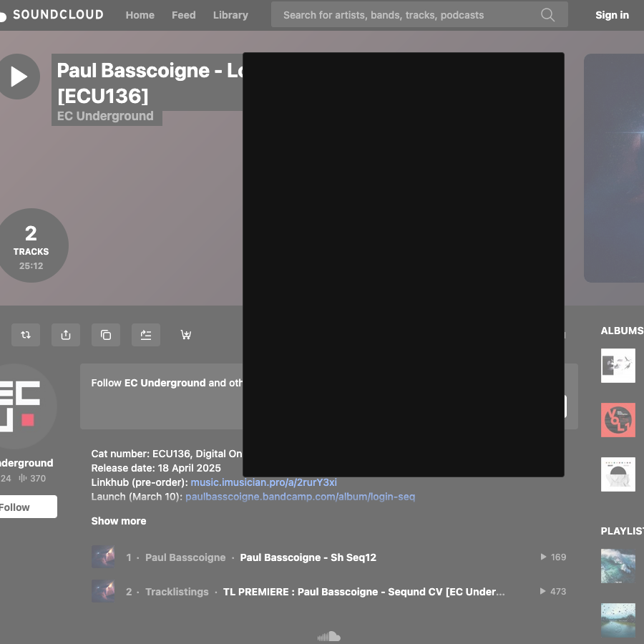
Task: Click the search magnifier icon
Action: (547, 15)
